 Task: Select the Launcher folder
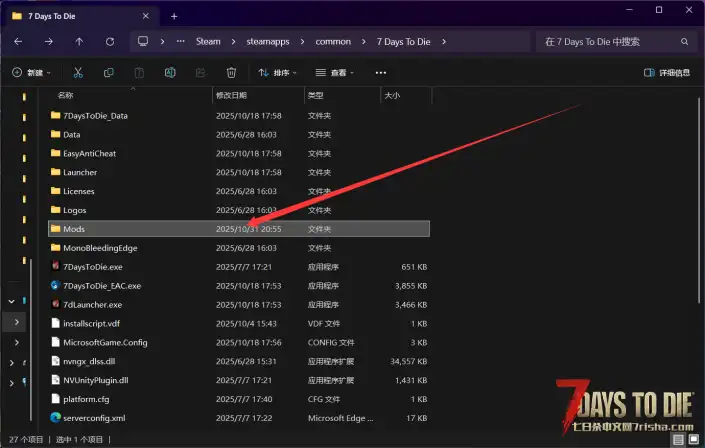[x=239, y=172]
